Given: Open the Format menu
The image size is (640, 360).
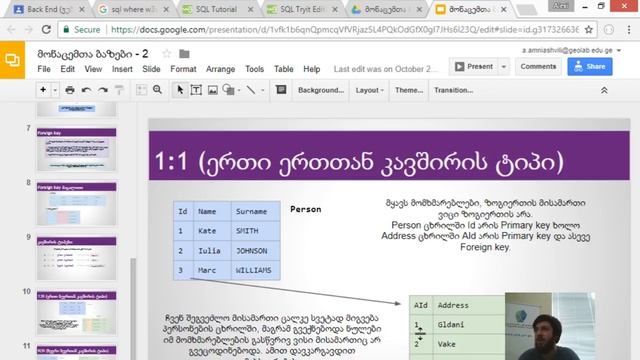Looking at the screenshot, I should (x=183, y=69).
